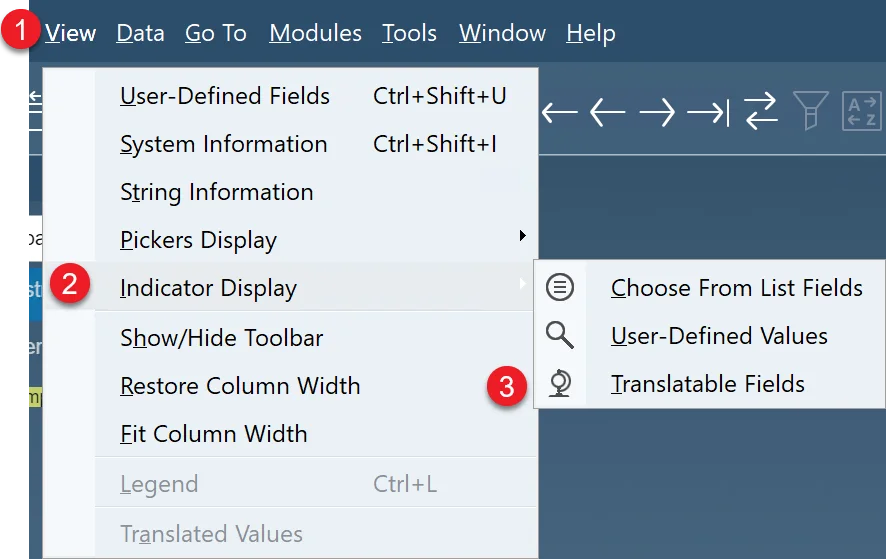Click the previous record left arrow

coord(608,112)
